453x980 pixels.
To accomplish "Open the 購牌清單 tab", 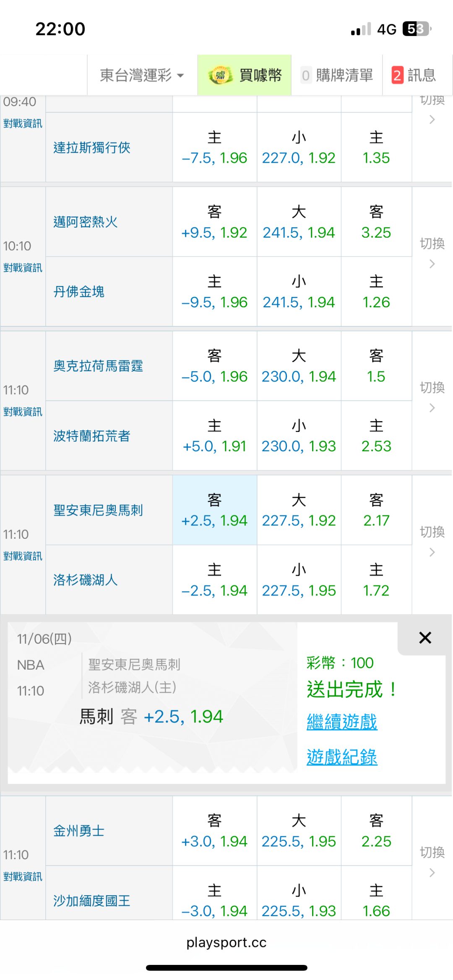I will tap(337, 75).
